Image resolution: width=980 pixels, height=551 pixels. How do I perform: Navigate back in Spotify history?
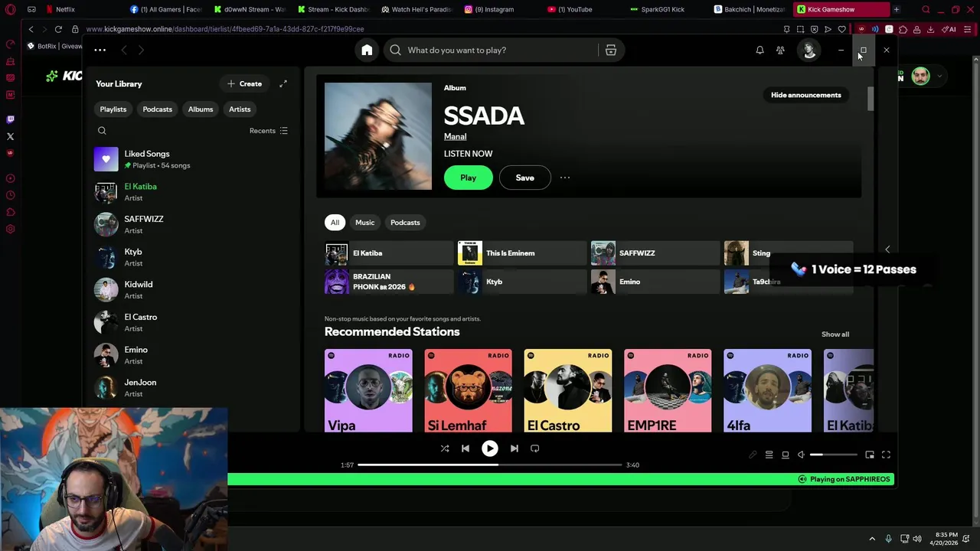123,50
